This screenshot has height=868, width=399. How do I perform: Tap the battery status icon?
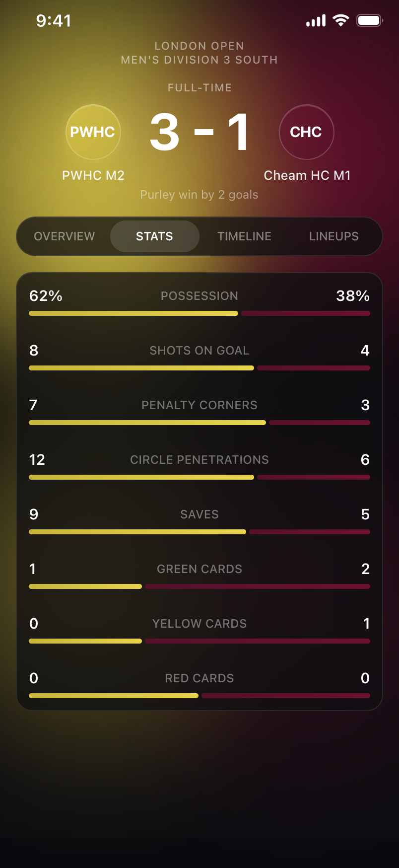point(369,20)
